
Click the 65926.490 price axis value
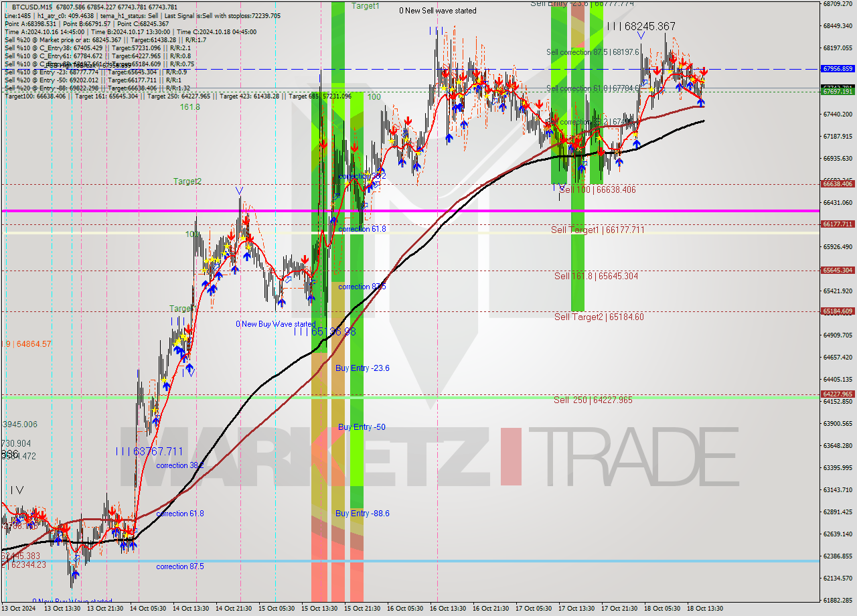[x=838, y=247]
